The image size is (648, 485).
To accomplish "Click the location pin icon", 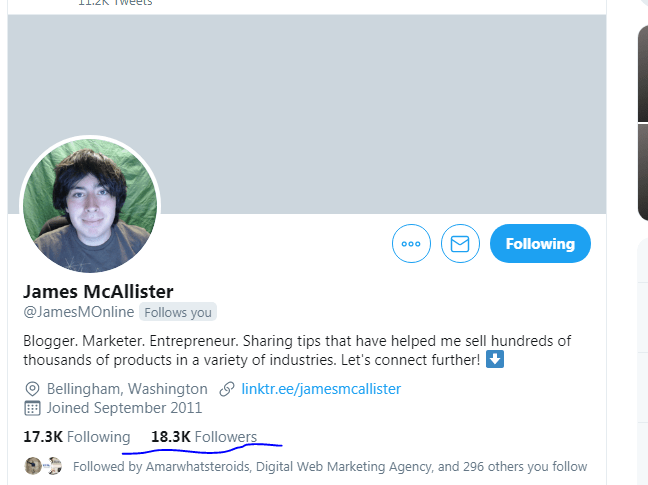I will tap(33, 389).
